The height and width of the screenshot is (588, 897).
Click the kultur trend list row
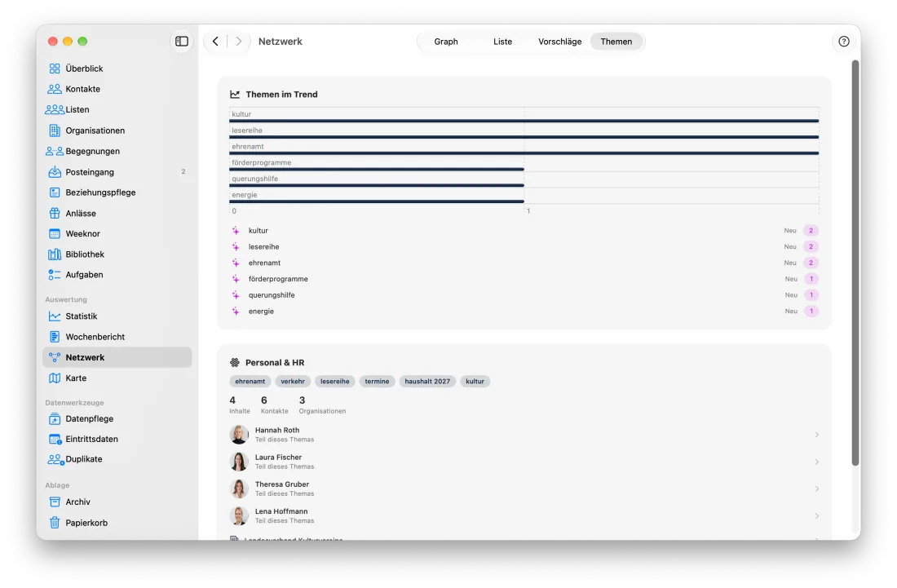524,231
